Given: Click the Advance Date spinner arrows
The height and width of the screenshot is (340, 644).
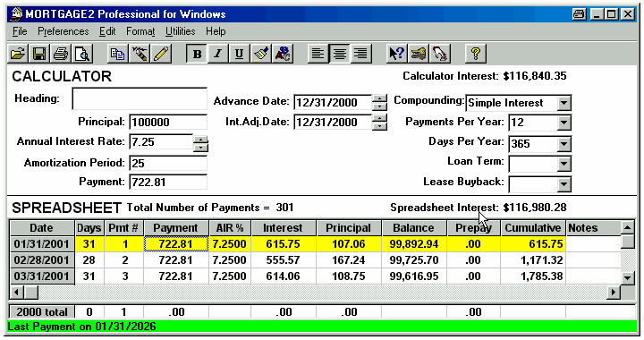Looking at the screenshot, I should point(379,102).
